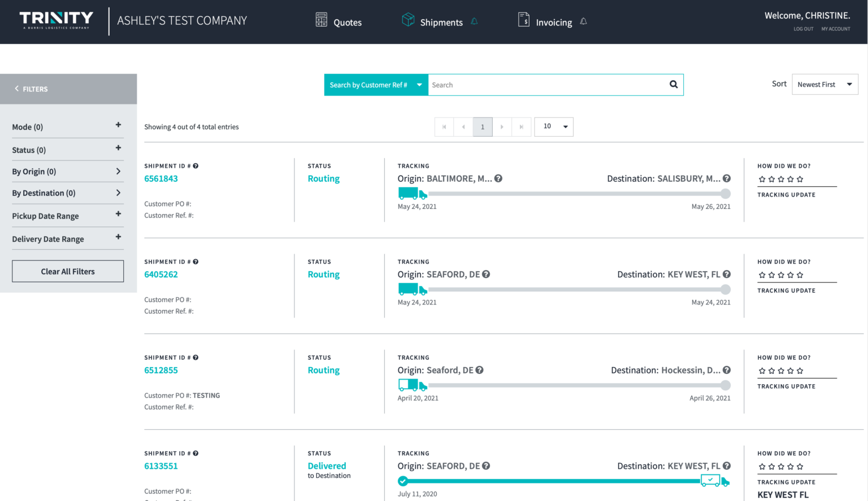
Task: Click the search magnifying glass icon
Action: point(673,85)
